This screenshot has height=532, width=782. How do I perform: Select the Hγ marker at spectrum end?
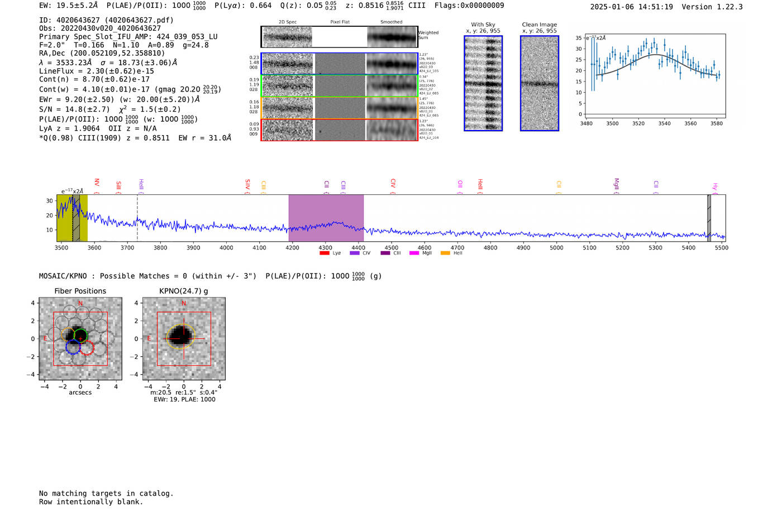pos(714,186)
